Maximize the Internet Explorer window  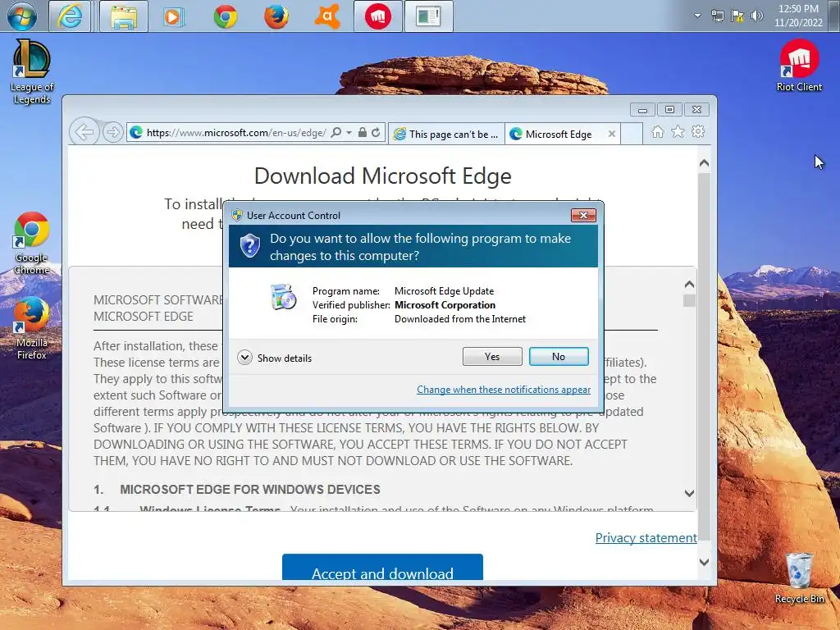669,110
